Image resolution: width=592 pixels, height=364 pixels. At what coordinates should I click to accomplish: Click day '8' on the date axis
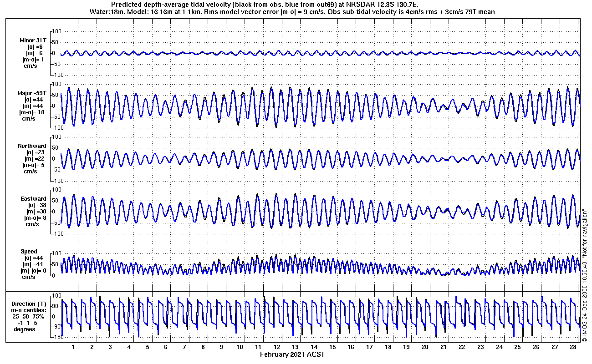(x=203, y=347)
